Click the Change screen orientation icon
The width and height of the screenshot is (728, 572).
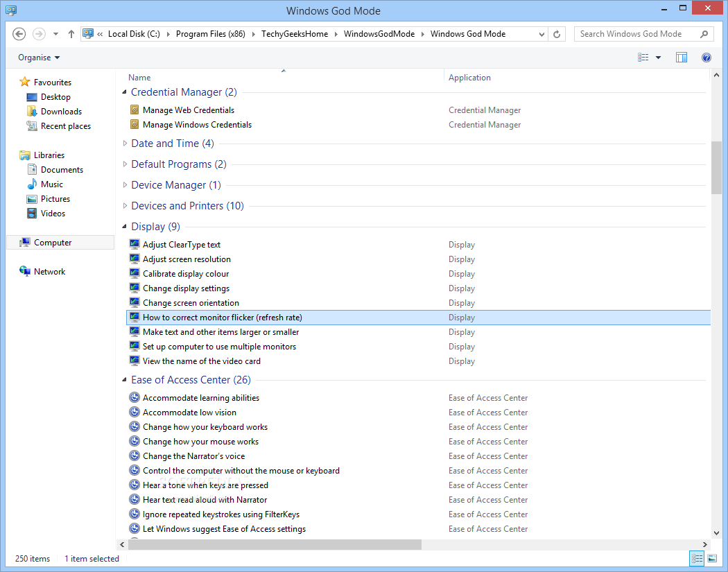click(x=135, y=302)
